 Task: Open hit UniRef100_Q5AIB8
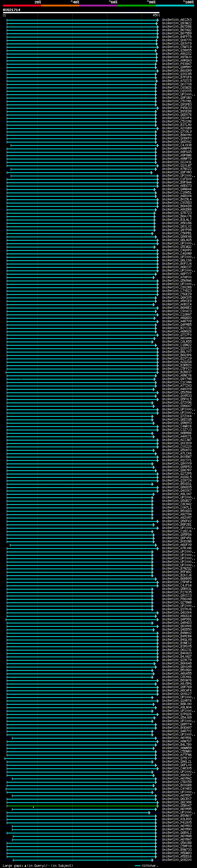176,843
